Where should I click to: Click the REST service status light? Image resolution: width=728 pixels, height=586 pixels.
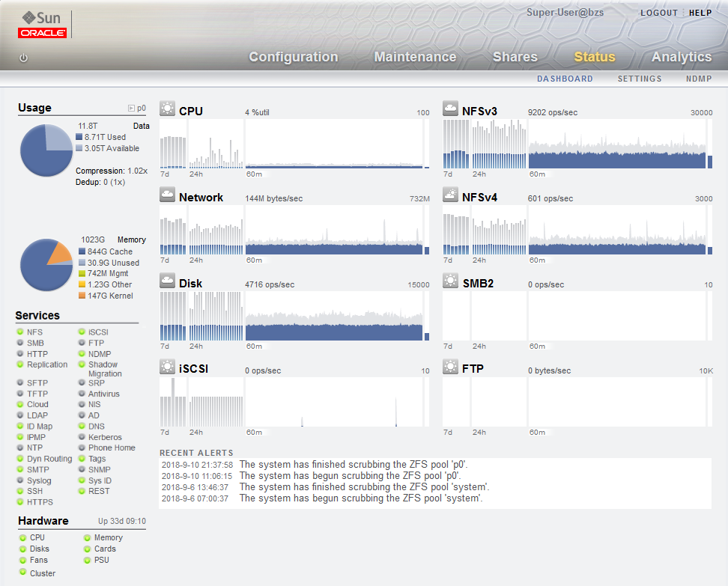point(82,491)
